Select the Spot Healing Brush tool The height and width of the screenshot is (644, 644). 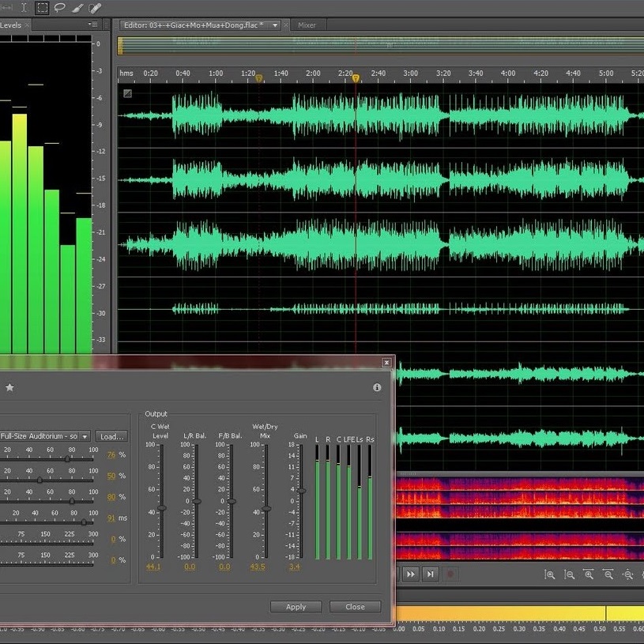(95, 7)
